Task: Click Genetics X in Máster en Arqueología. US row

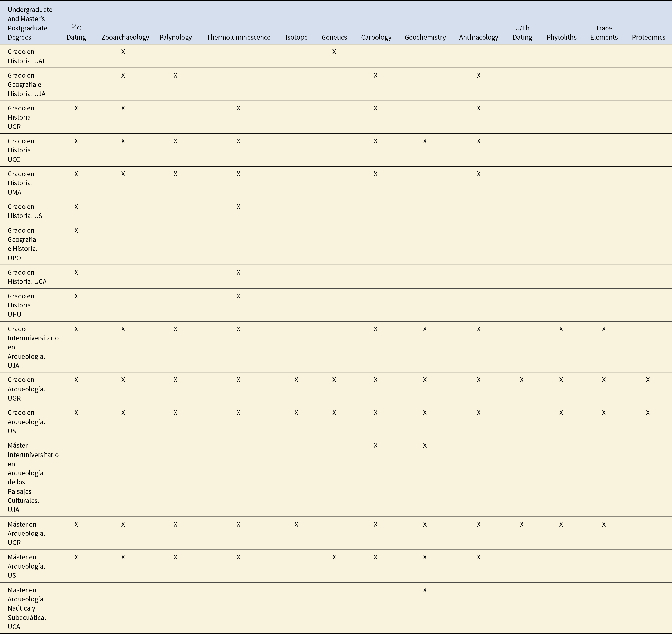Action: pos(334,557)
